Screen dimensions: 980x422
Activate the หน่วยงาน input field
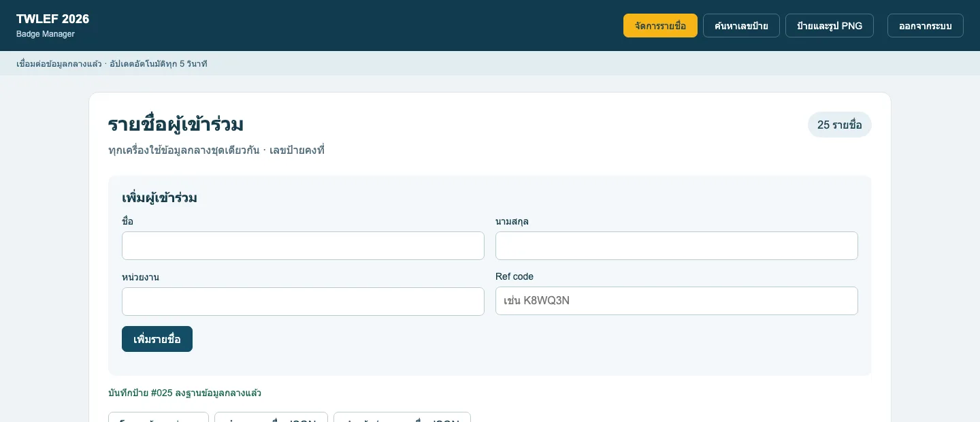303,302
